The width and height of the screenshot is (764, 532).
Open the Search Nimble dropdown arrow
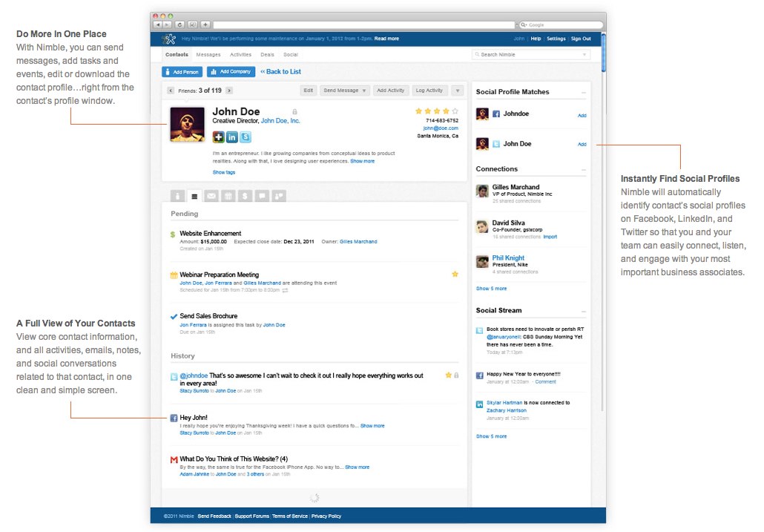(584, 55)
